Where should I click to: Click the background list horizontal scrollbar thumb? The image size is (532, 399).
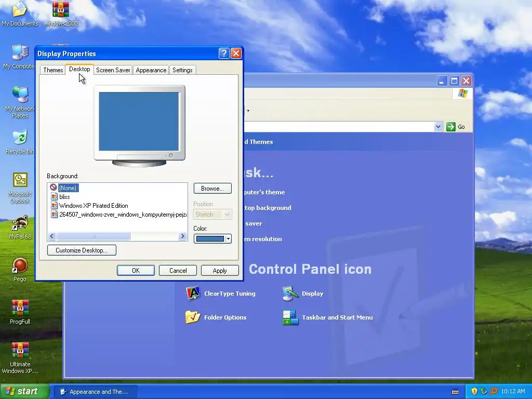[x=94, y=236]
